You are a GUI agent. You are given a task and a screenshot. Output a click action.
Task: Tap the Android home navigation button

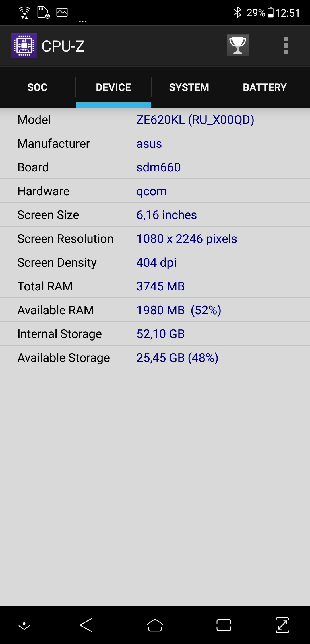pos(155,625)
